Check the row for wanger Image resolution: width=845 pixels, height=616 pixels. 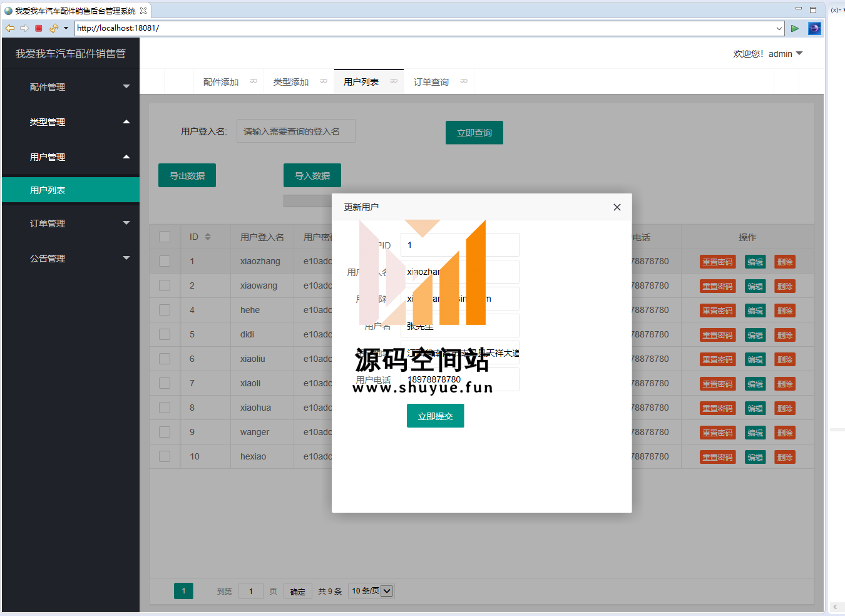point(165,432)
